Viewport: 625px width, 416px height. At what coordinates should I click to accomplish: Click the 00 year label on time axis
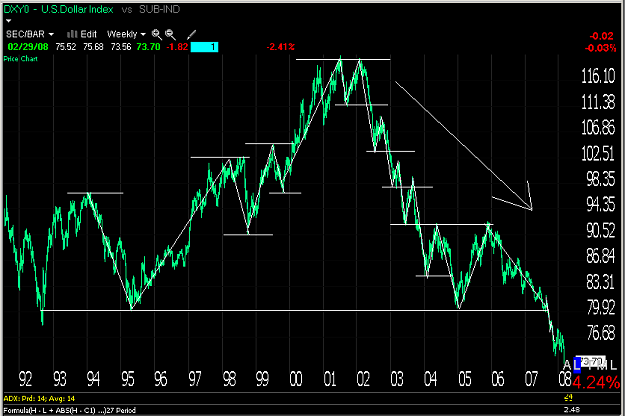click(x=296, y=379)
